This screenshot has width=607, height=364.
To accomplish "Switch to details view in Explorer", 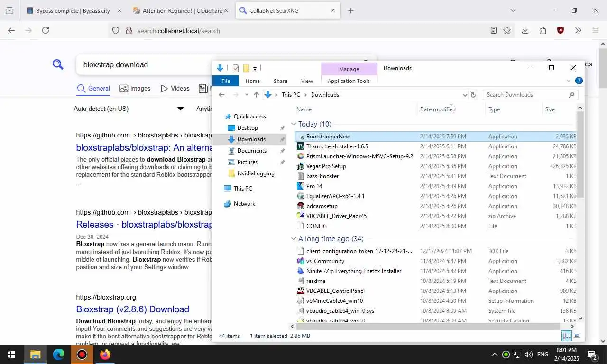I will click(567, 336).
